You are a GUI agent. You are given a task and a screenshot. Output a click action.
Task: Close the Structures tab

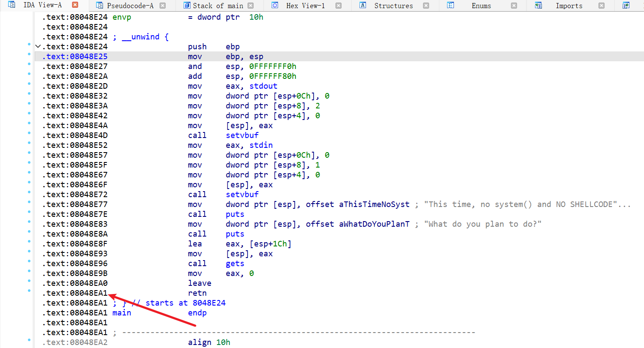426,6
